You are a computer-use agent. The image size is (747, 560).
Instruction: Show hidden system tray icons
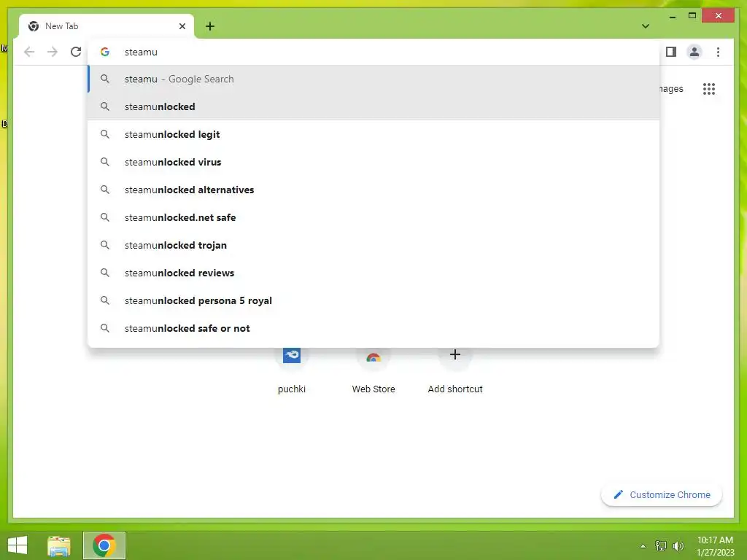[643, 546]
